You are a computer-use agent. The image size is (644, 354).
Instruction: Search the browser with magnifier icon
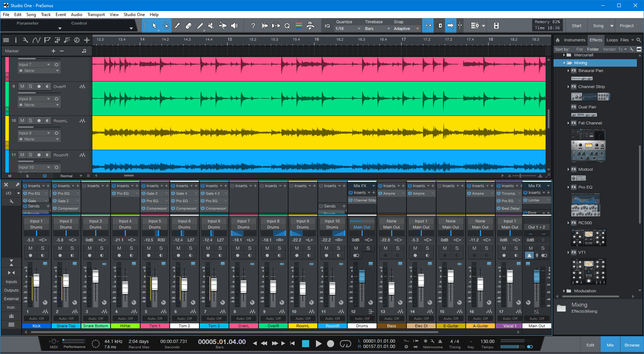[639, 40]
